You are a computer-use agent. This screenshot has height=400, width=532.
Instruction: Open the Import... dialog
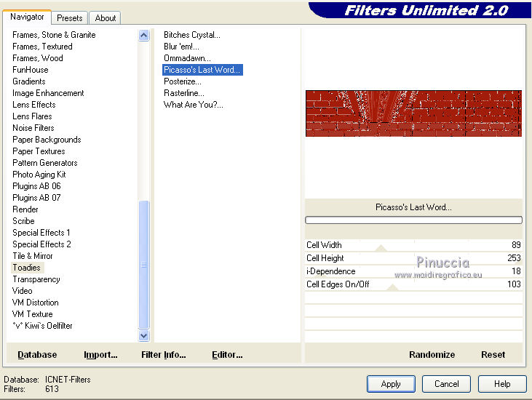tap(100, 355)
